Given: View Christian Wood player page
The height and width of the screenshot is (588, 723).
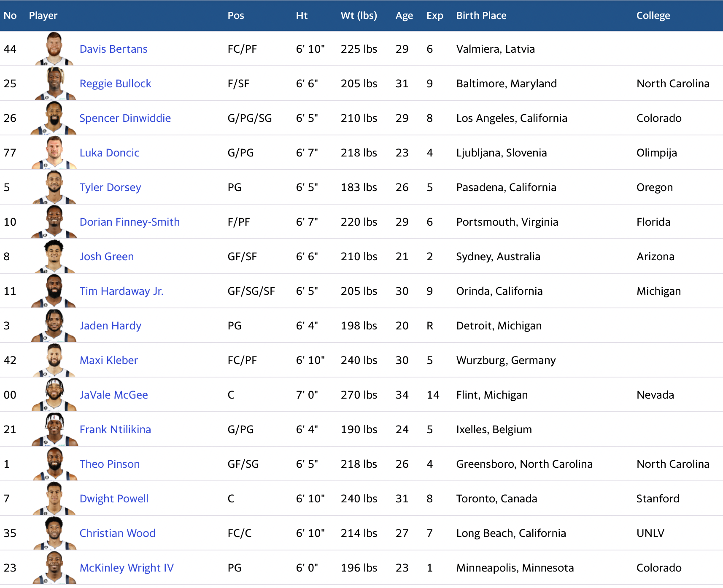Looking at the screenshot, I should point(117,533).
